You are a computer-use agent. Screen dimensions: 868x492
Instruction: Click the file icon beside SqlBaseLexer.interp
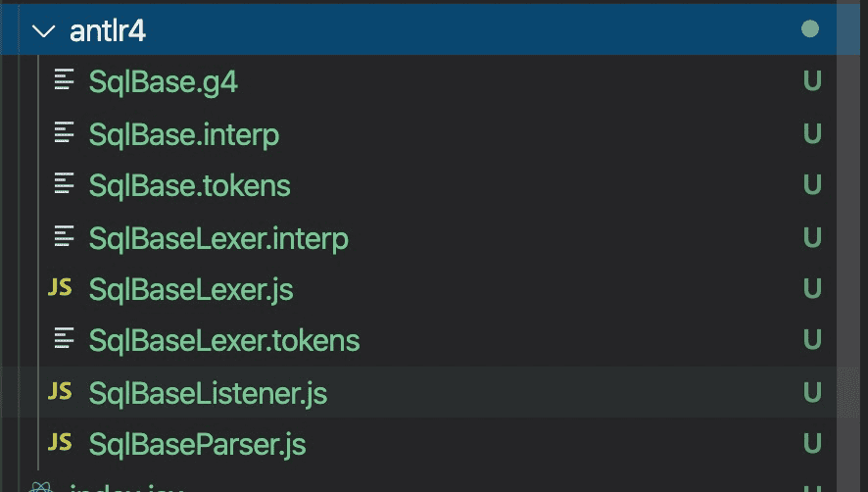(64, 237)
